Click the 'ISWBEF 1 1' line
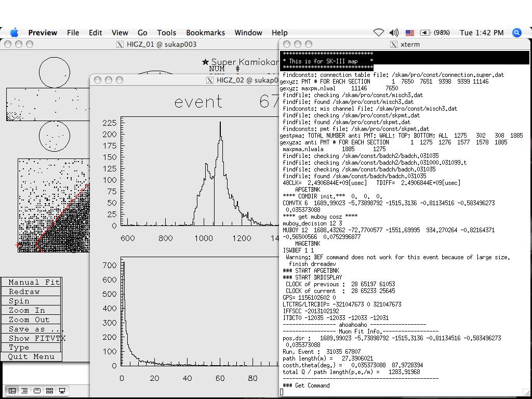Image resolution: width=532 pixels, height=399 pixels. [x=298, y=250]
